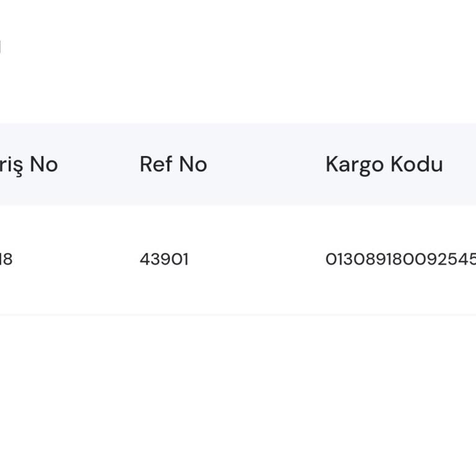The image size is (476, 476).
Task: Click the cut-off element at the top-left edge
Action: click(x=1, y=46)
